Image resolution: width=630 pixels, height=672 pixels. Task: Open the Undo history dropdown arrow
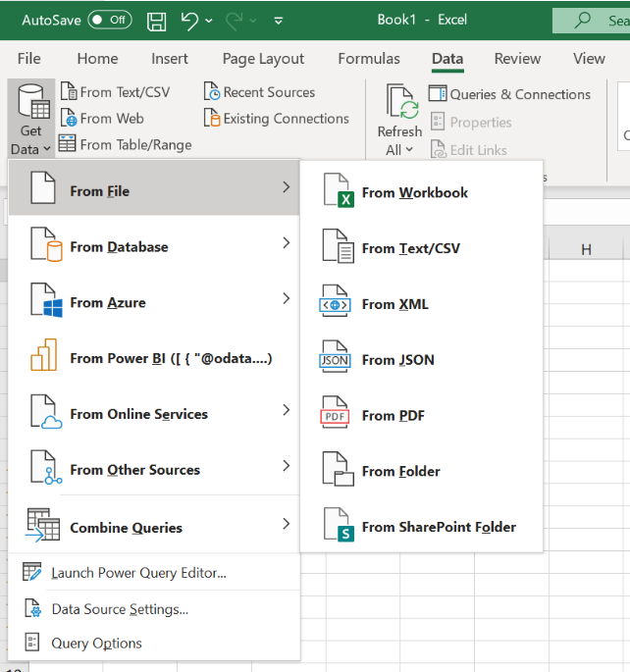[x=209, y=21]
